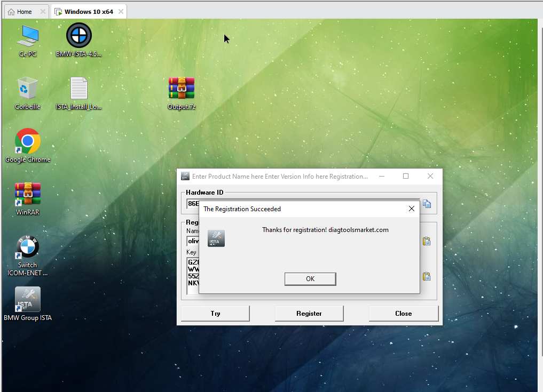Click the paste icon beside Key field
This screenshot has width=543, height=392.
[427, 276]
